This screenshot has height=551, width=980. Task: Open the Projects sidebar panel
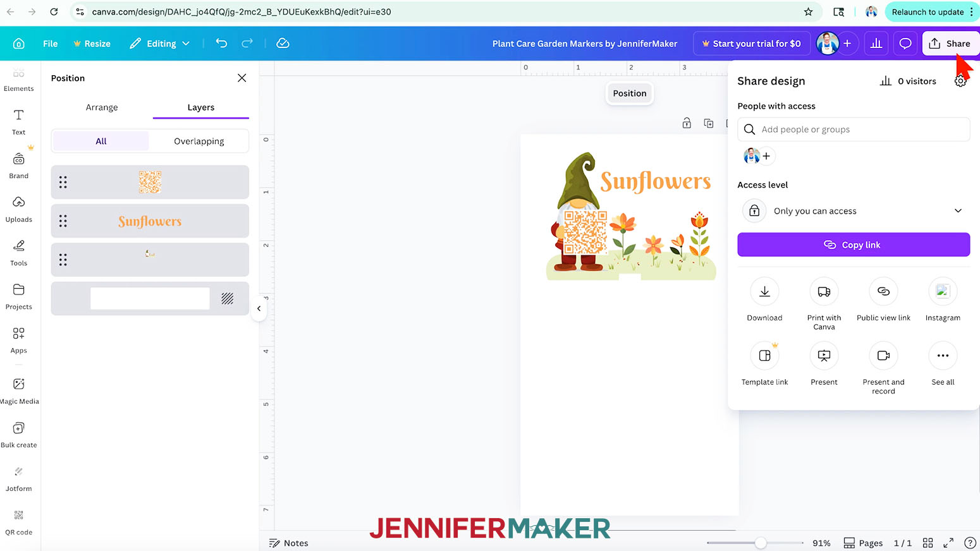point(19,296)
